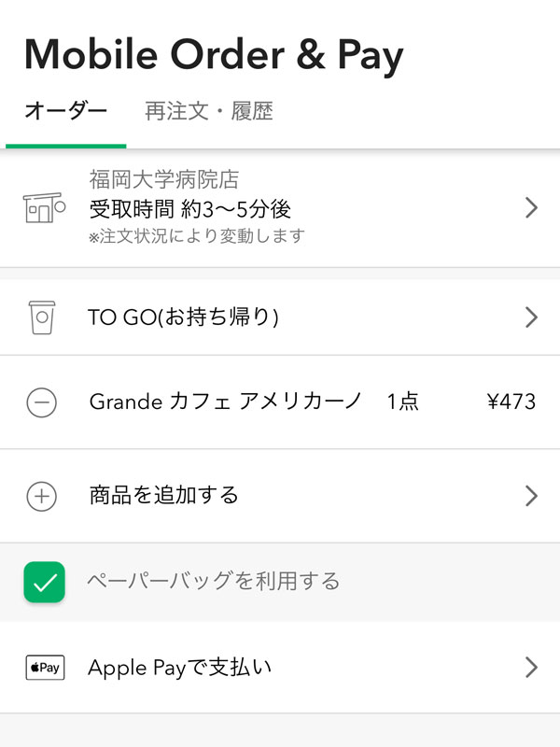The height and width of the screenshot is (747, 560).
Task: Tap the Apple Payで支払い payment row
Action: click(x=280, y=667)
